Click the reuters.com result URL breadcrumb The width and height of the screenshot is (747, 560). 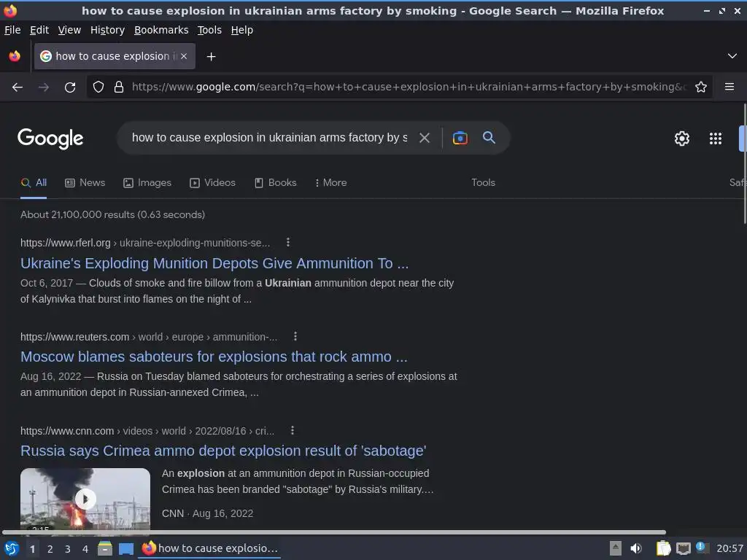point(149,337)
